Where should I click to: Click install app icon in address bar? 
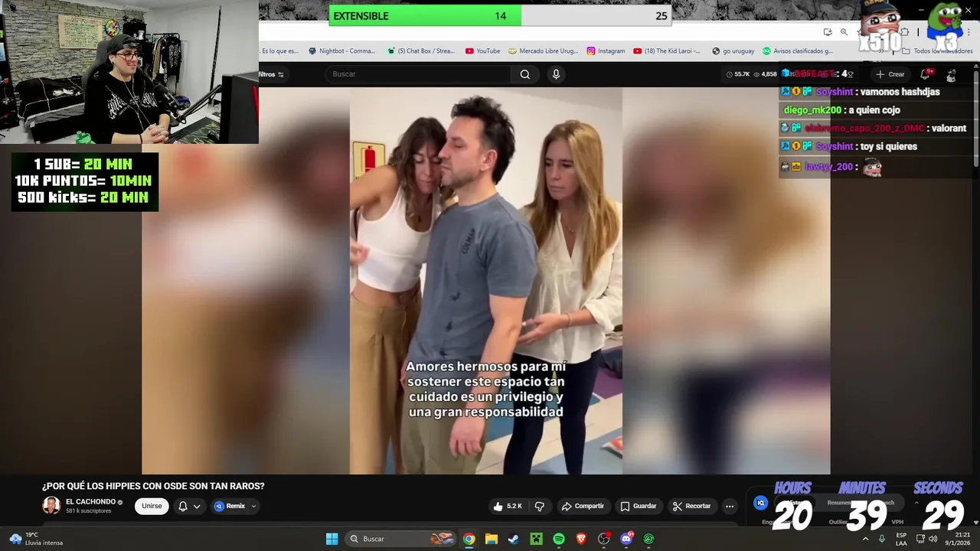pyautogui.click(x=828, y=32)
